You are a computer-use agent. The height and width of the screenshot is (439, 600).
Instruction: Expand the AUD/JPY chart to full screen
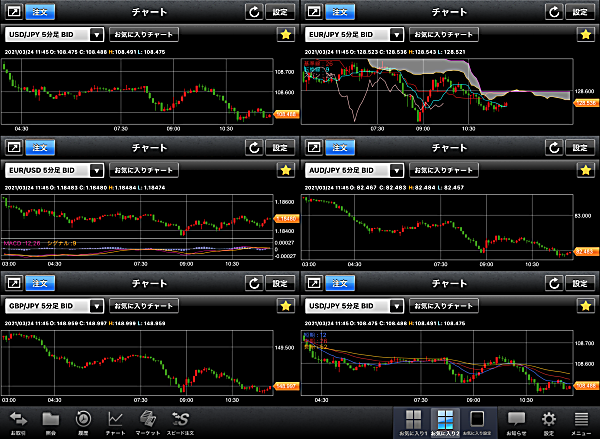tap(314, 147)
